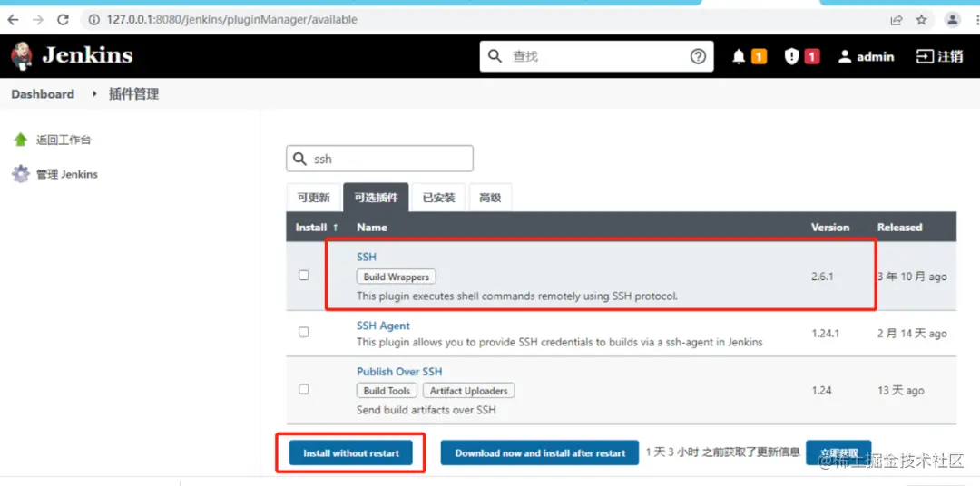This screenshot has height=486, width=980.
Task: Check the SSH plugin install checkbox
Action: point(304,275)
